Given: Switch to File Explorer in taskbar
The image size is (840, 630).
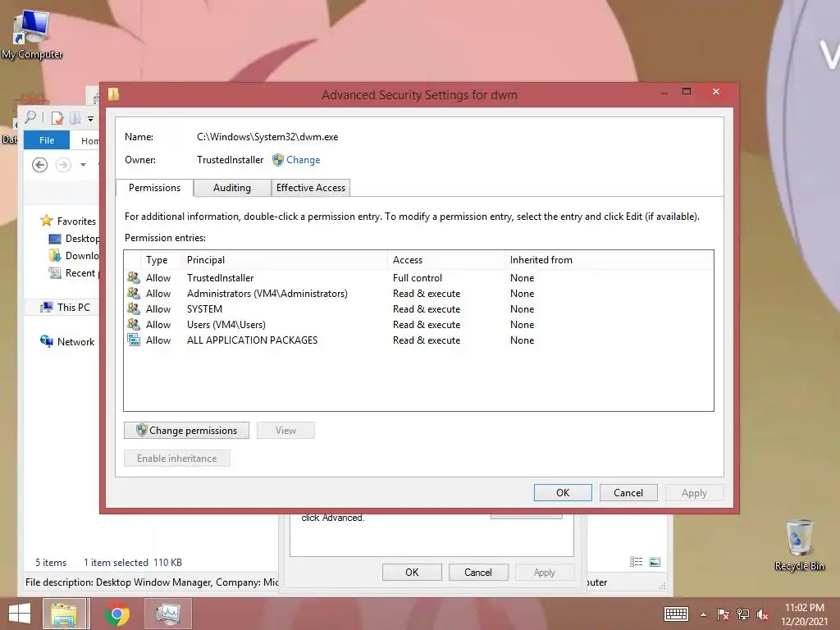Looking at the screenshot, I should pyautogui.click(x=64, y=614).
